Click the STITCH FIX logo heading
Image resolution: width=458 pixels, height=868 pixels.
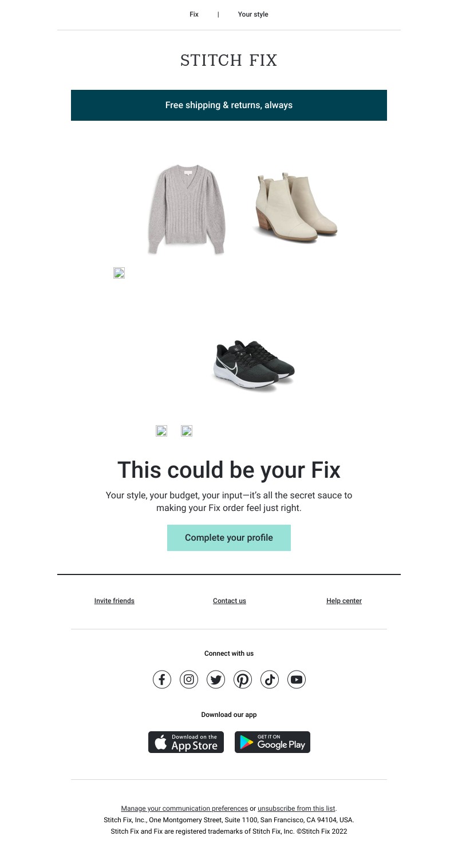pyautogui.click(x=229, y=60)
